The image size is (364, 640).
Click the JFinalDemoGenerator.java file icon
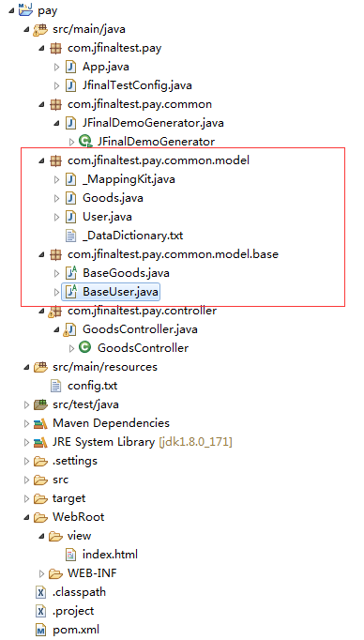coord(71,123)
